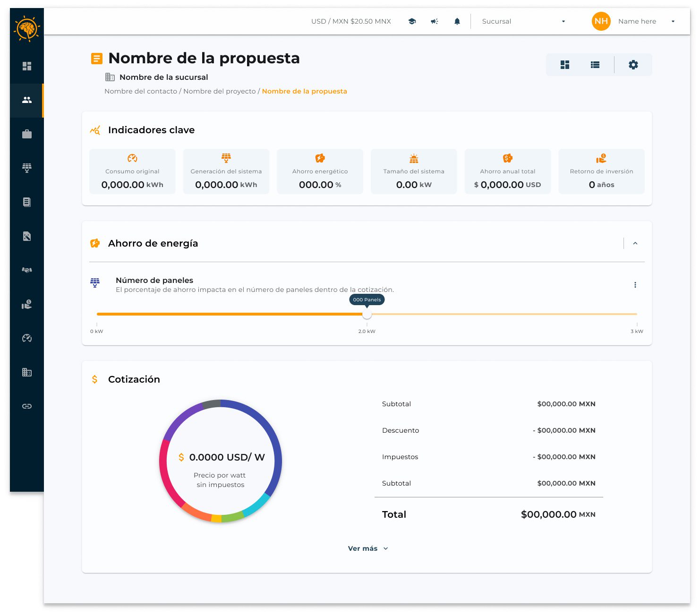Screen dimensions: 700x615
Task: Expand the Name here user menu
Action: tap(646, 21)
